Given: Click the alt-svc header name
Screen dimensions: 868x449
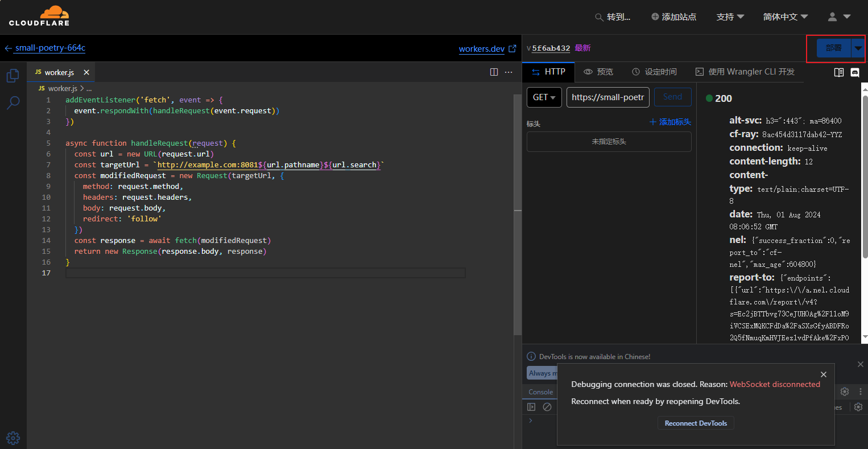Looking at the screenshot, I should pos(746,121).
